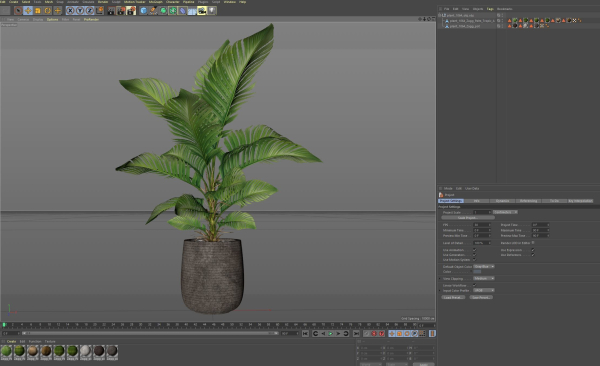Toggle the PLA point-level animation icon
This screenshot has width=600, height=366.
click(422, 334)
